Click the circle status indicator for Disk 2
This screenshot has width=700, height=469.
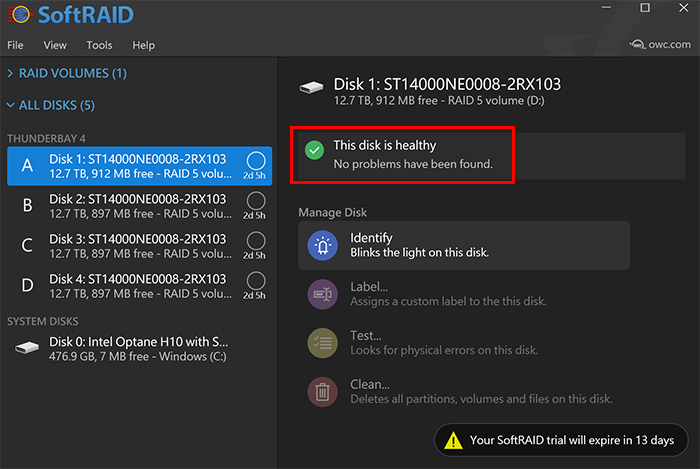[256, 201]
